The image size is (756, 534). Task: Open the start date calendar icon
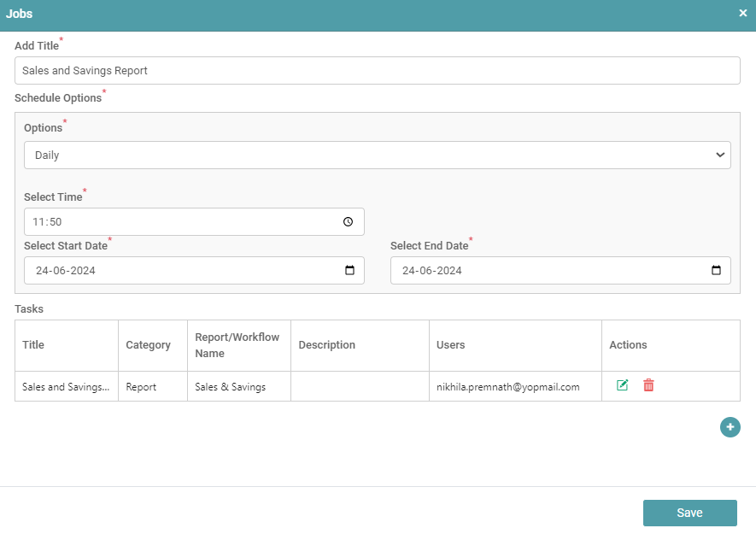tap(349, 271)
